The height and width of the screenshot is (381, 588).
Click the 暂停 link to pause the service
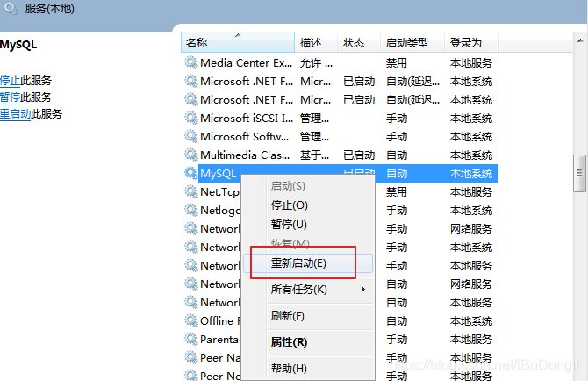[x=10, y=97]
